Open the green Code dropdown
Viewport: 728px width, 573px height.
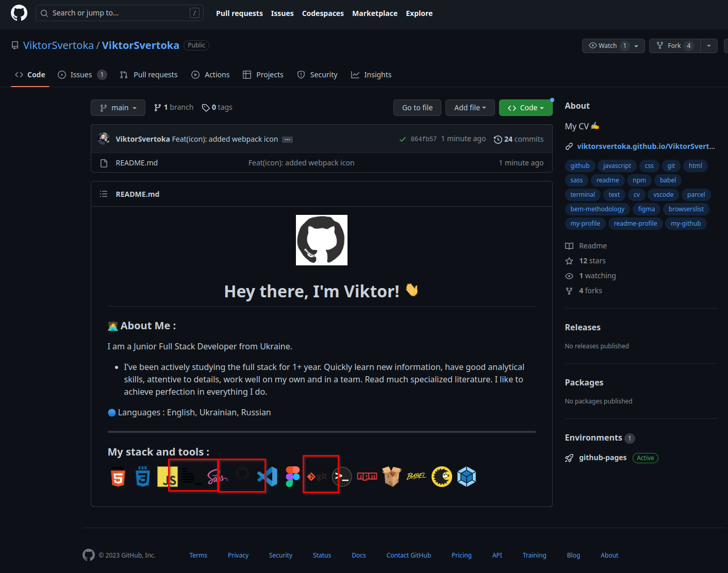(525, 107)
